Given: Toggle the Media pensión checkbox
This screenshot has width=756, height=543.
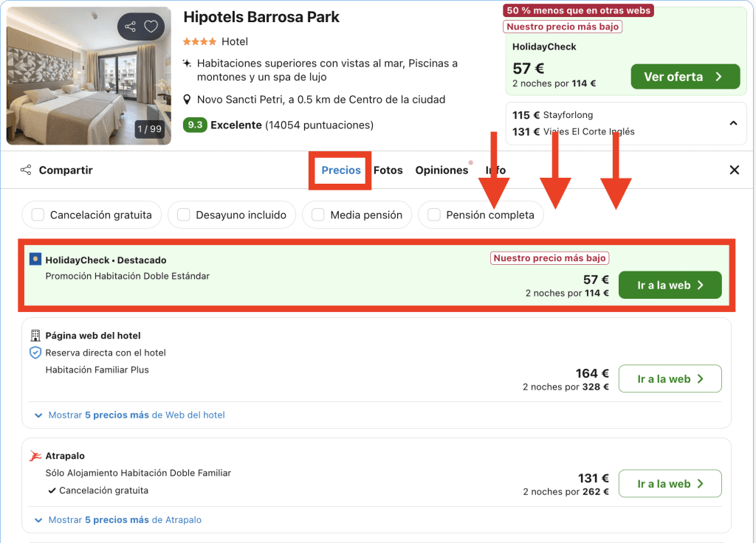Looking at the screenshot, I should 318,215.
